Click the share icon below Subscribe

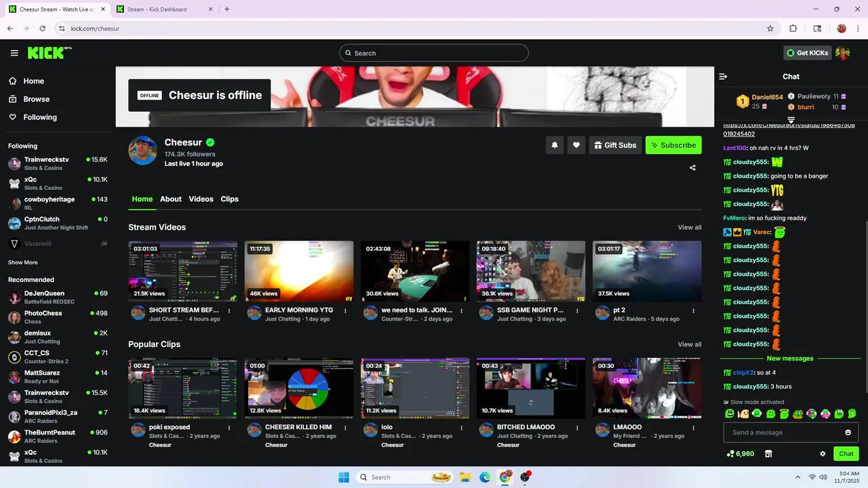pos(692,167)
